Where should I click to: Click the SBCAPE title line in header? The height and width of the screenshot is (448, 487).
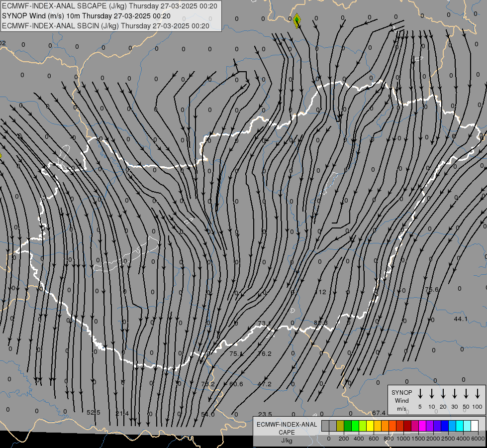[x=109, y=6]
